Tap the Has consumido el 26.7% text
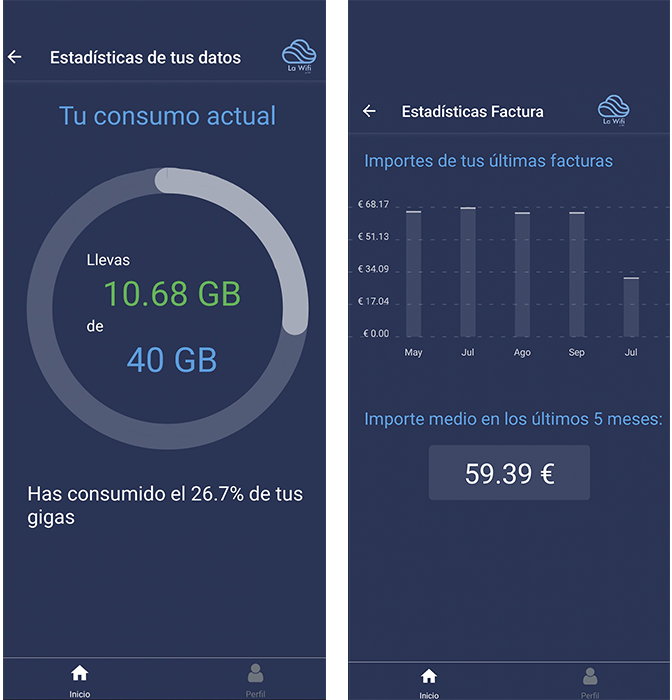This screenshot has height=700, width=672. pos(165,506)
